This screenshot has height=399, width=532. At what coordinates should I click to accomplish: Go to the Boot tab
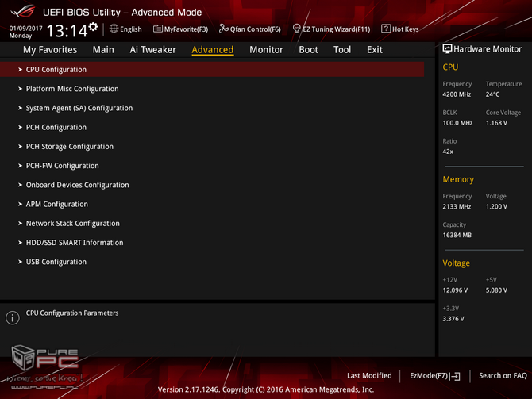pyautogui.click(x=308, y=50)
